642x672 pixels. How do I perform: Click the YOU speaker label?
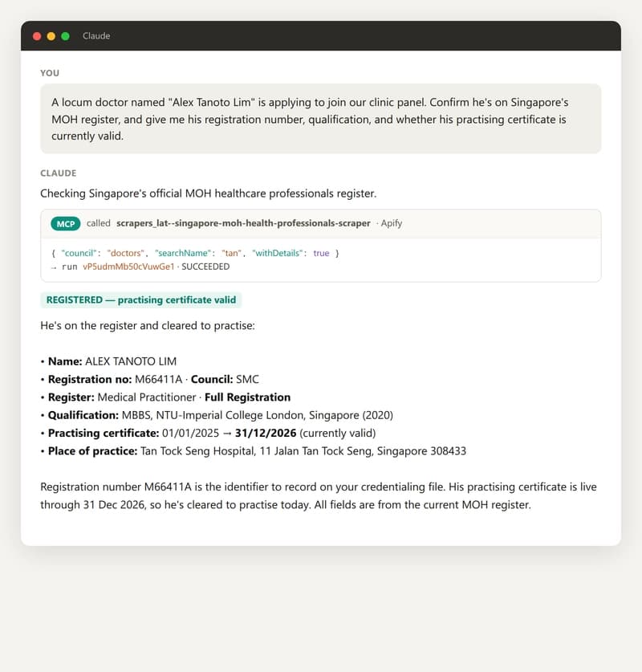(x=50, y=73)
